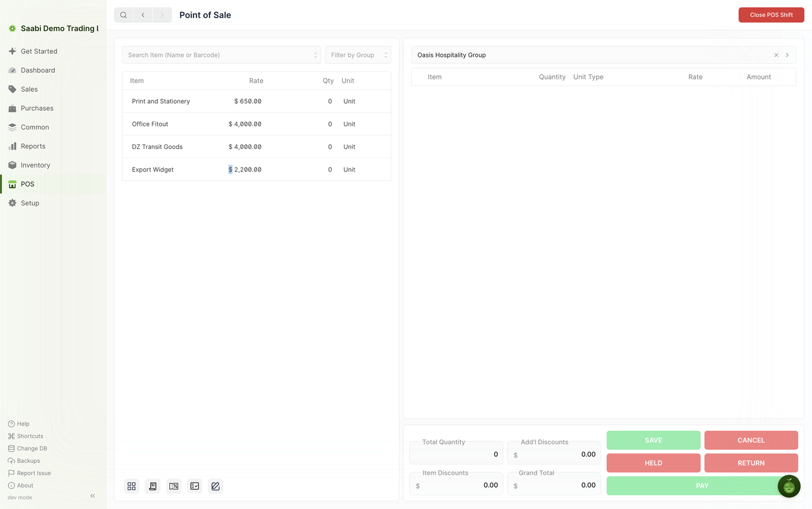
Task: Select the Export Widget item row
Action: pyautogui.click(x=256, y=170)
